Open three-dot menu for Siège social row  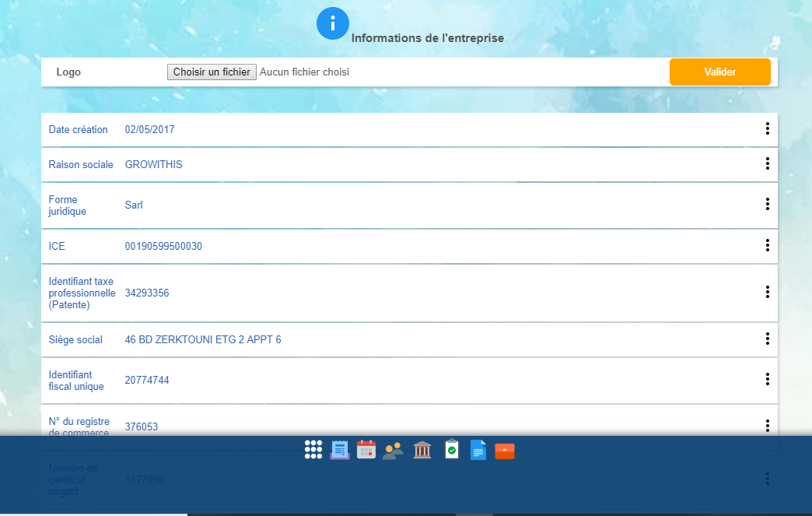(x=768, y=339)
